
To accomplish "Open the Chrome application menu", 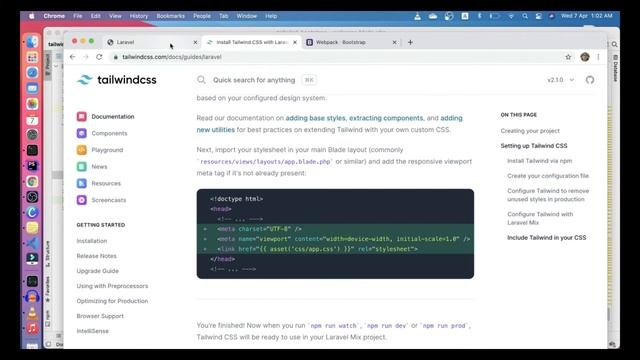I will 54,16.
